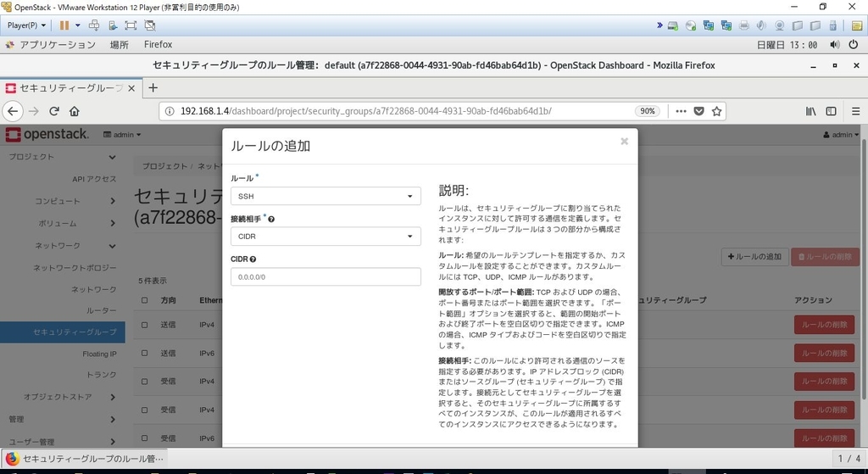Screen dimensions: 868x474
Task: Check the 送信 IPv4 rule row checkbox
Action: [x=144, y=325]
